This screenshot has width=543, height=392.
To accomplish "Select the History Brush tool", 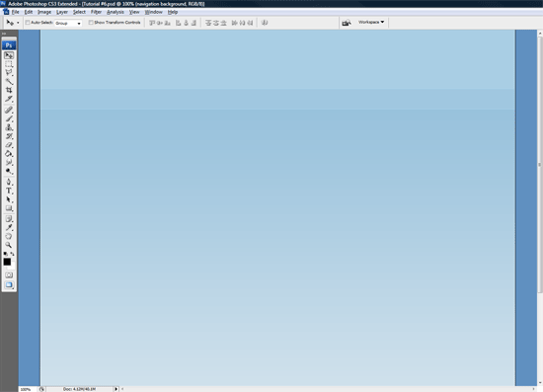I will (9, 136).
